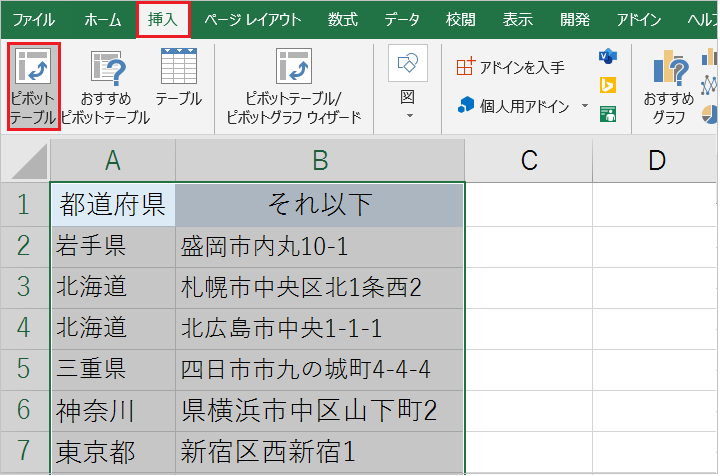Click empty cell D3
720x476 pixels.
point(656,287)
